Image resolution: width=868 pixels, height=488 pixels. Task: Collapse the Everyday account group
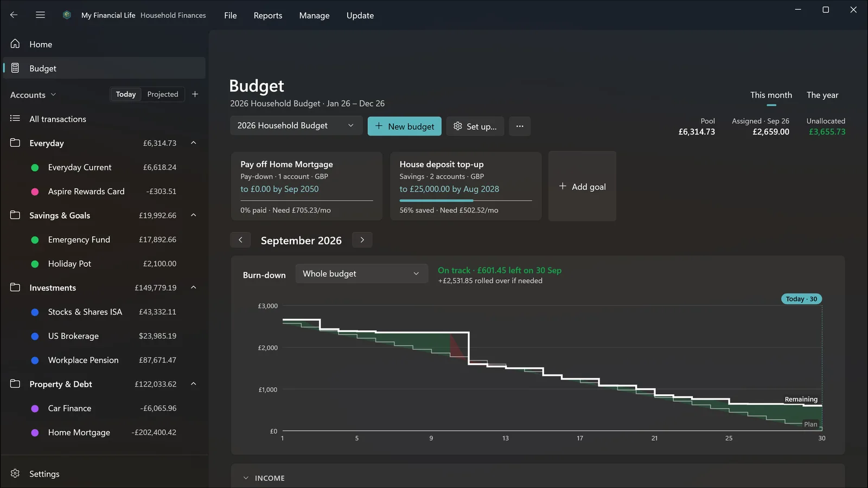point(194,143)
